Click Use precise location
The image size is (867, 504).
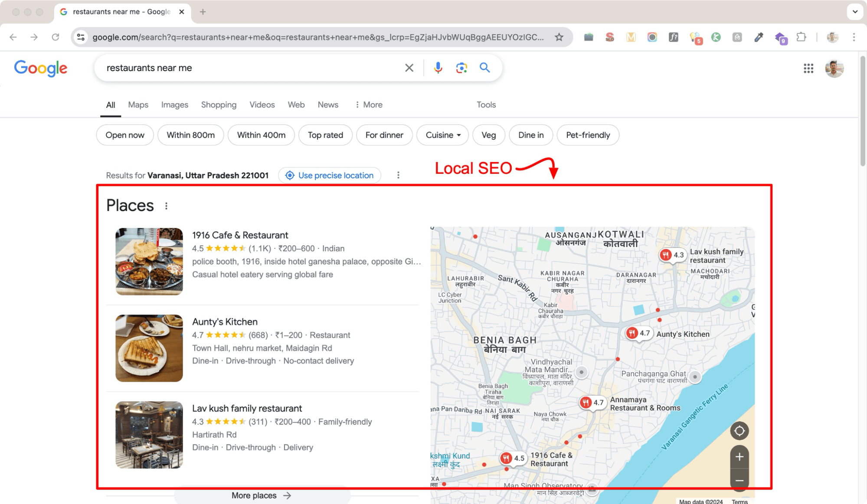point(329,175)
